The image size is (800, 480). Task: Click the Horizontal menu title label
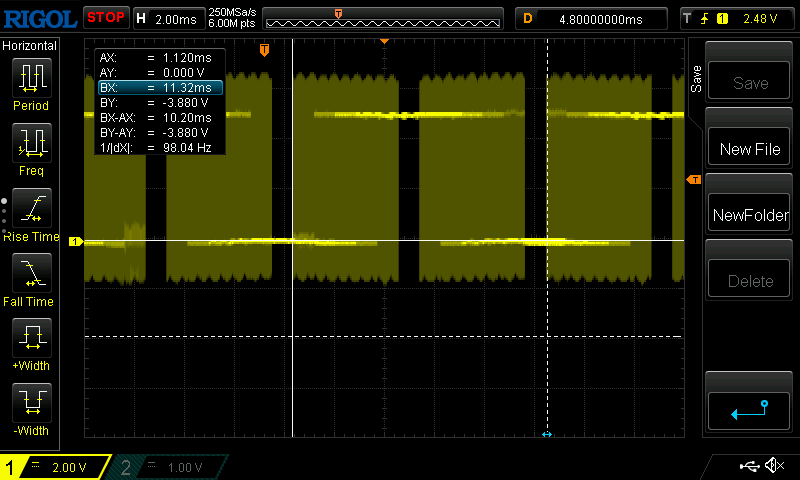pos(30,46)
